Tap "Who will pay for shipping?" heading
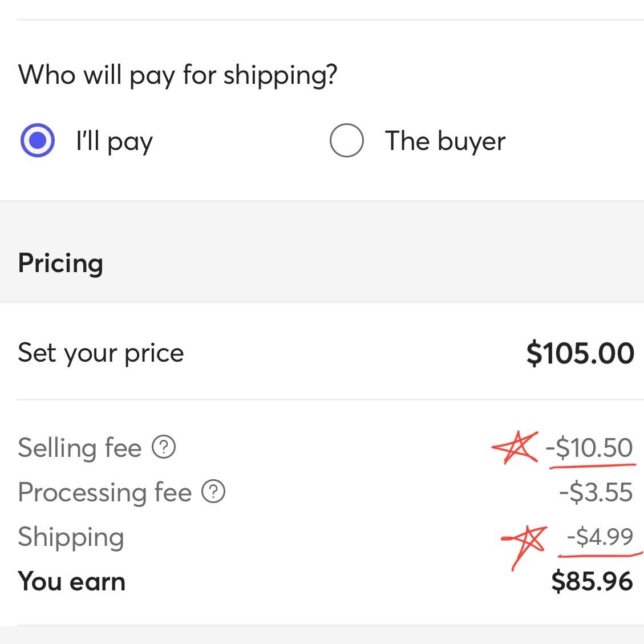The width and height of the screenshot is (644, 644). tap(177, 76)
